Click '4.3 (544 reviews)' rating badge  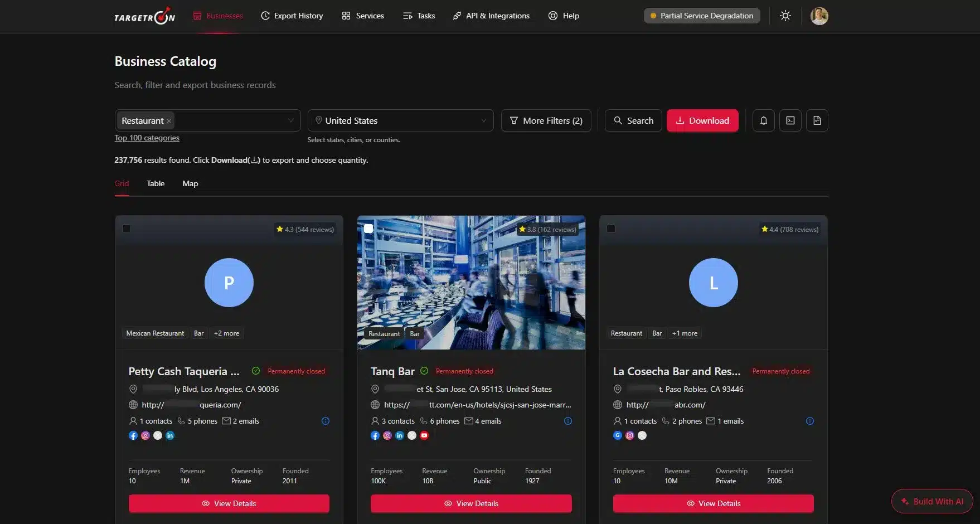[x=305, y=229]
